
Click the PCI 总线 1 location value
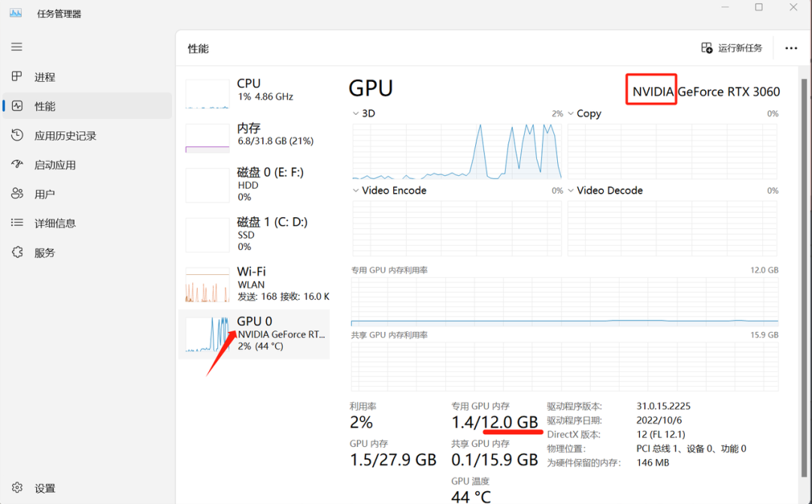pyautogui.click(x=692, y=448)
